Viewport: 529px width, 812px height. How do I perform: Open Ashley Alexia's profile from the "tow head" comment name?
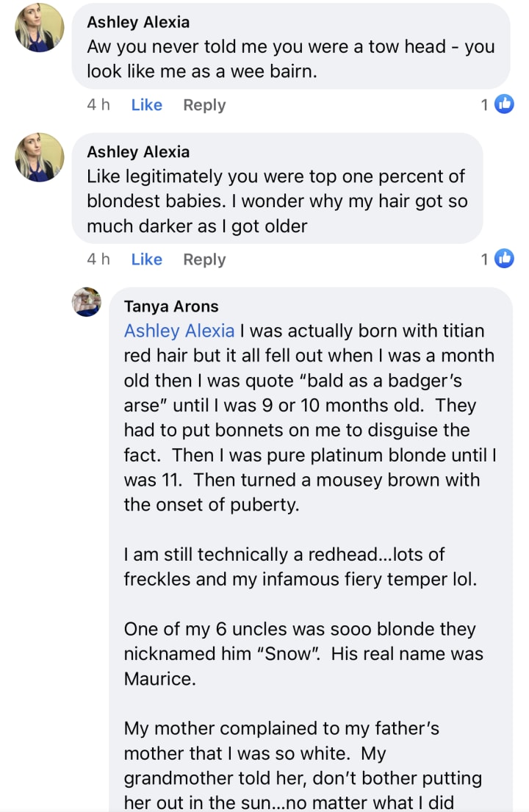138,22
